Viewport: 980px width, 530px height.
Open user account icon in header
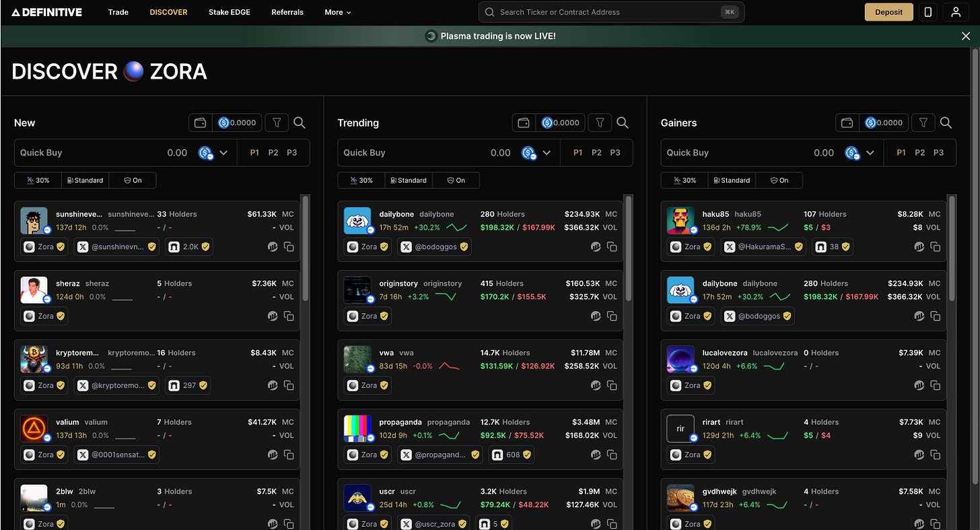(956, 12)
